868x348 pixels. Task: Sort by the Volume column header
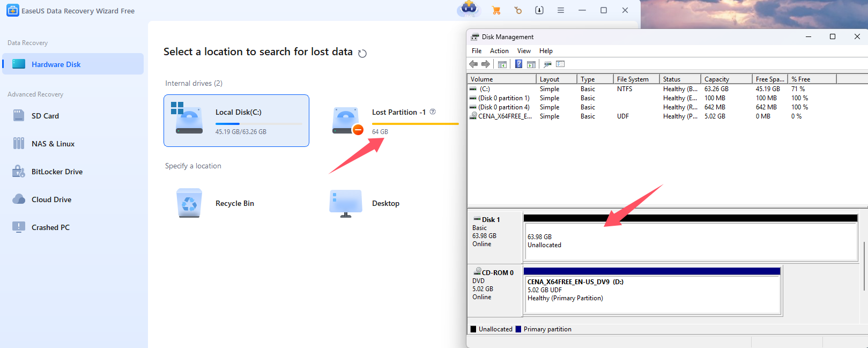point(502,79)
